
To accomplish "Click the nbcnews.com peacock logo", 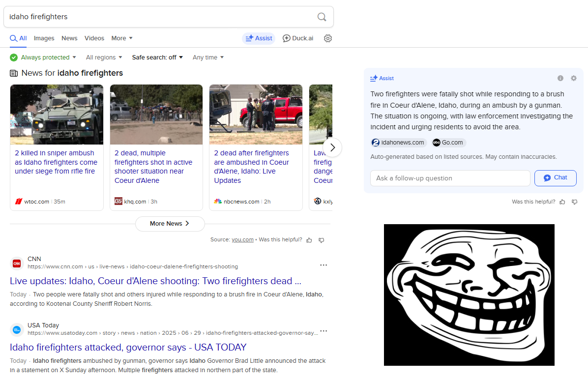I will pos(218,202).
